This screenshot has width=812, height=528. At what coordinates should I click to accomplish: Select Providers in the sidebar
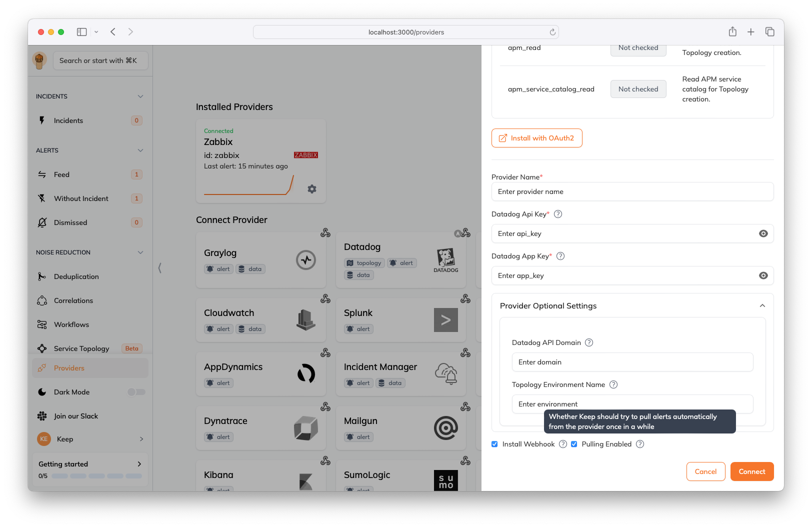click(90, 368)
